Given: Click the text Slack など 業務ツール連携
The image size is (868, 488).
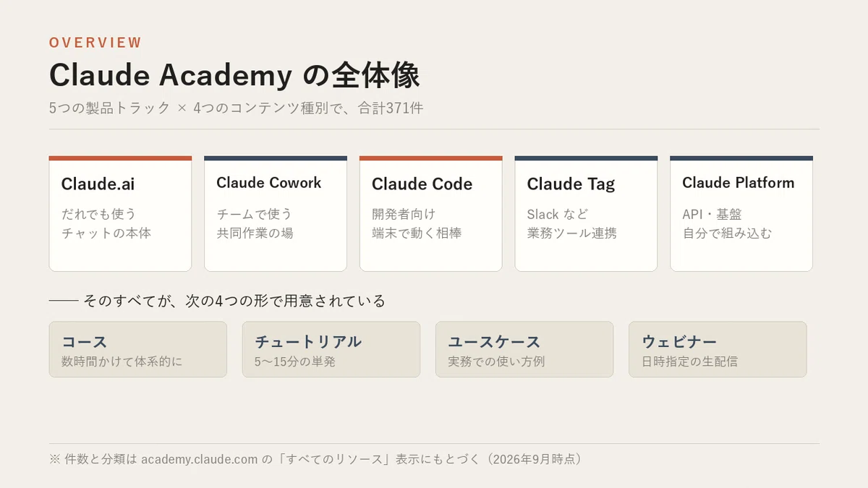Looking at the screenshot, I should [x=572, y=223].
